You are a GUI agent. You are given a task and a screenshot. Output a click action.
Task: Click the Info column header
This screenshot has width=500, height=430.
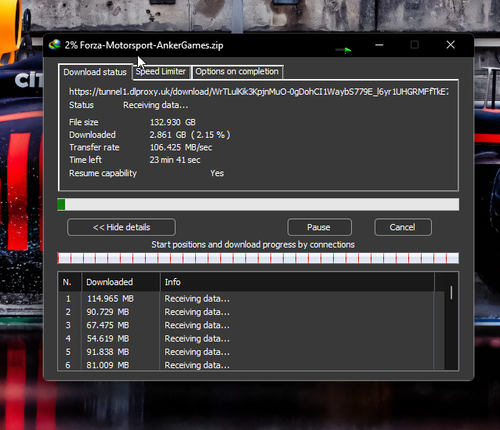[x=297, y=282]
